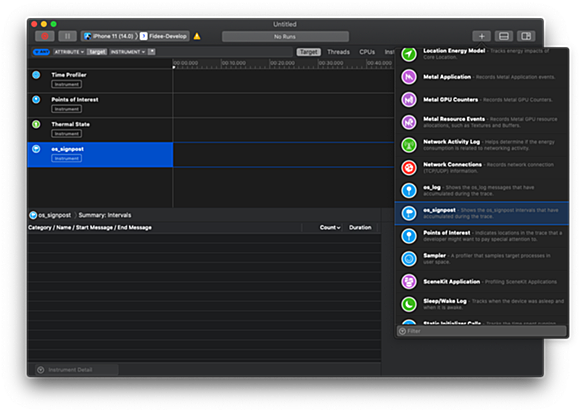Screen dimensions: 586x412
Task: Click the SceneKit Application icon
Action: [x=409, y=282]
